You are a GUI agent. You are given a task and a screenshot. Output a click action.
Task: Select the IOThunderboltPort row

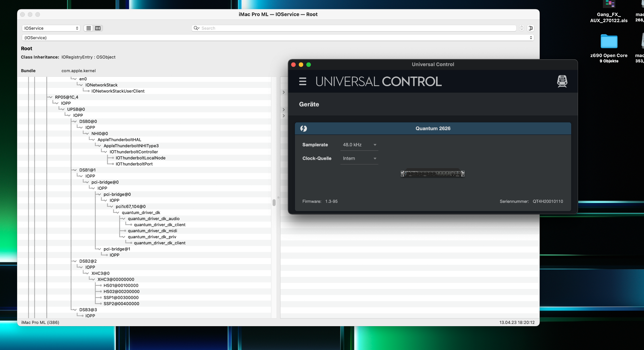(x=134, y=164)
